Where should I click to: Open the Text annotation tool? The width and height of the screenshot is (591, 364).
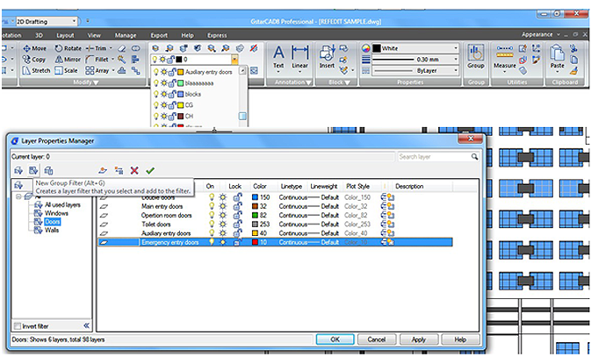[x=278, y=57]
